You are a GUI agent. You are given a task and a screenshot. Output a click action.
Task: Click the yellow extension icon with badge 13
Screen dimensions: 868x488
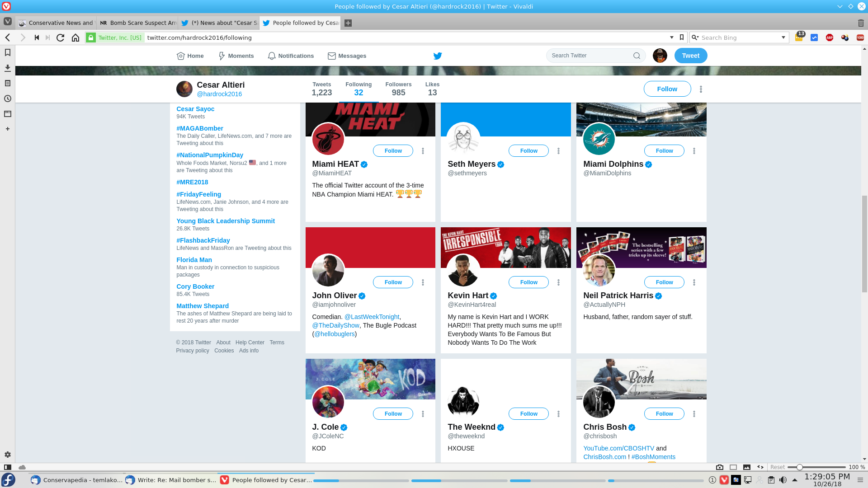[x=799, y=37]
